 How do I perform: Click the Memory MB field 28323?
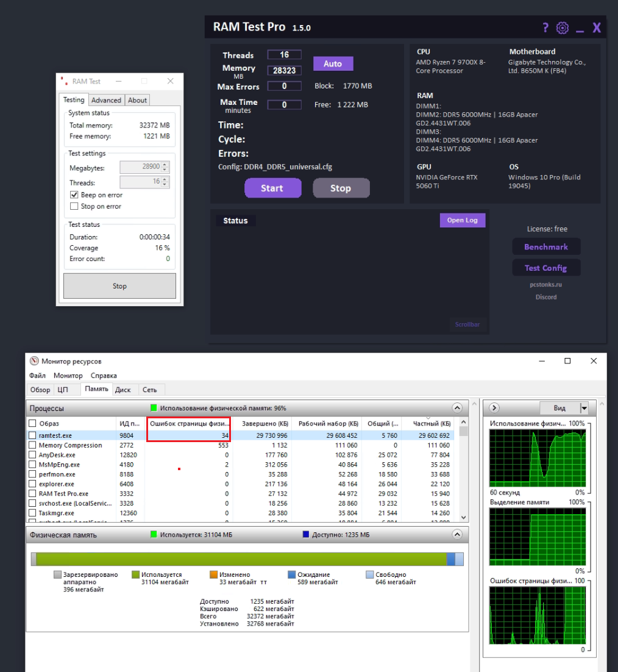285,70
